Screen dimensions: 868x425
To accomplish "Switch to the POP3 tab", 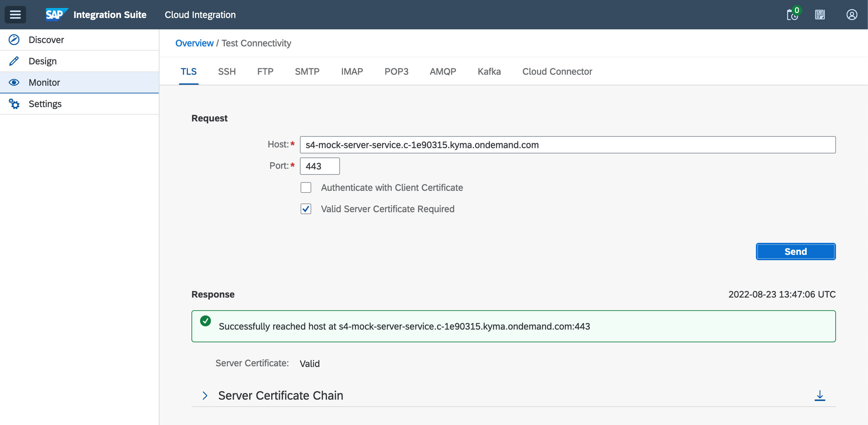I will tap(396, 71).
